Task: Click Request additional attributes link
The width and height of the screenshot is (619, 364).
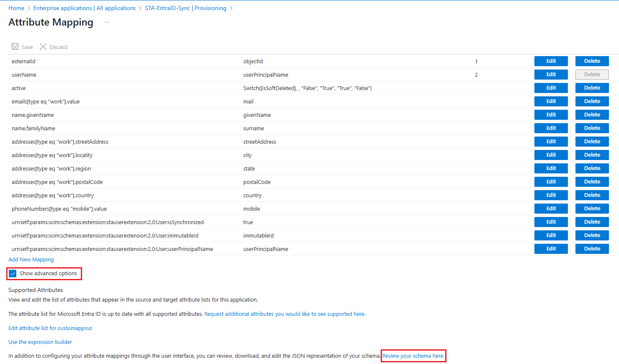Action: [x=285, y=314]
